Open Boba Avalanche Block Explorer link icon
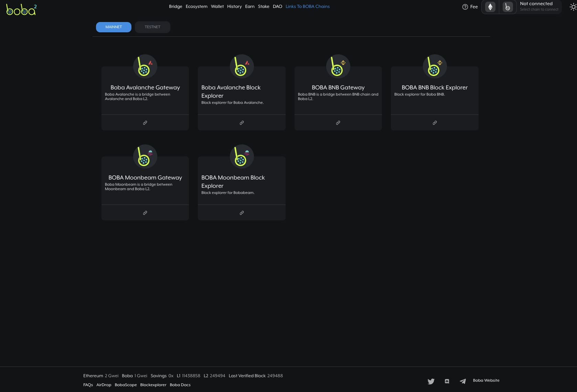Image resolution: width=577 pixels, height=392 pixels. pos(242,123)
